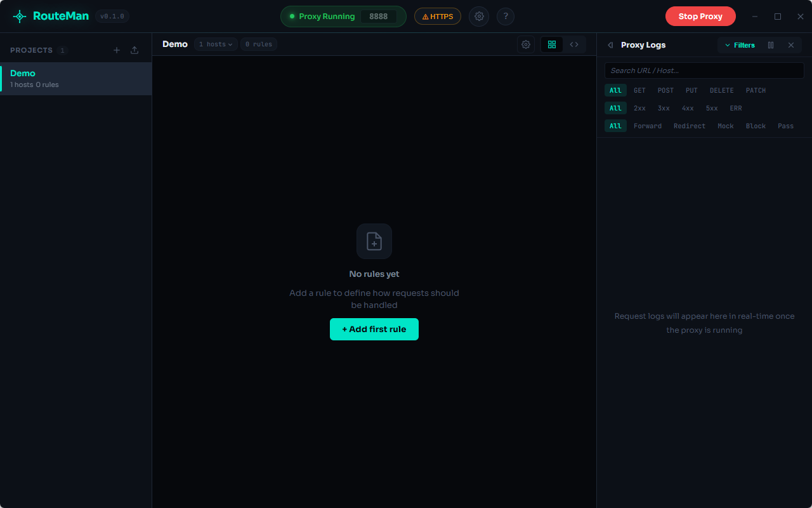Add first rule
The width and height of the screenshot is (812, 508).
pos(374,329)
